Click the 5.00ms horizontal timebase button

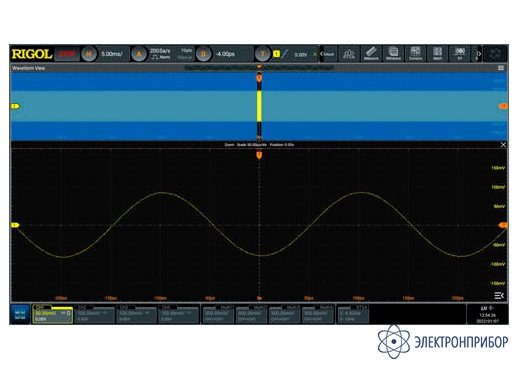[x=112, y=54]
